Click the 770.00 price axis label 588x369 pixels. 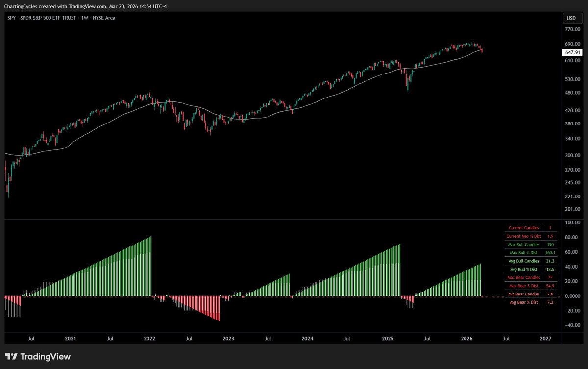click(x=572, y=29)
